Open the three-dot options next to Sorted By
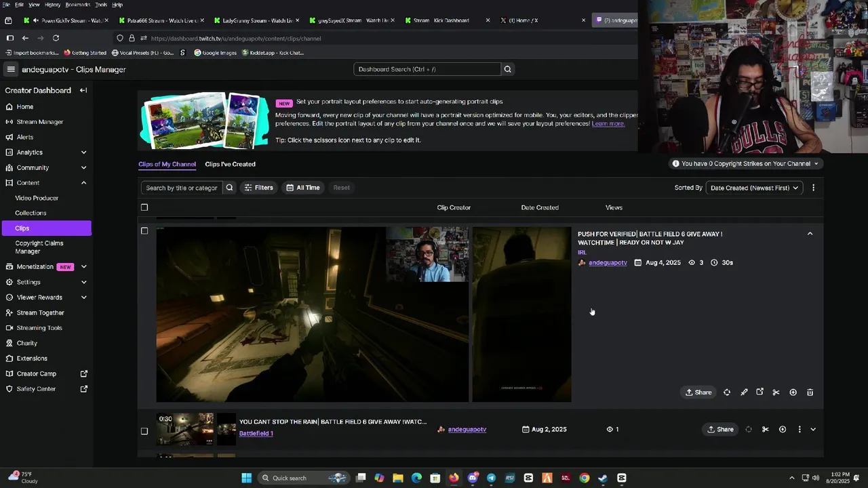 click(813, 188)
